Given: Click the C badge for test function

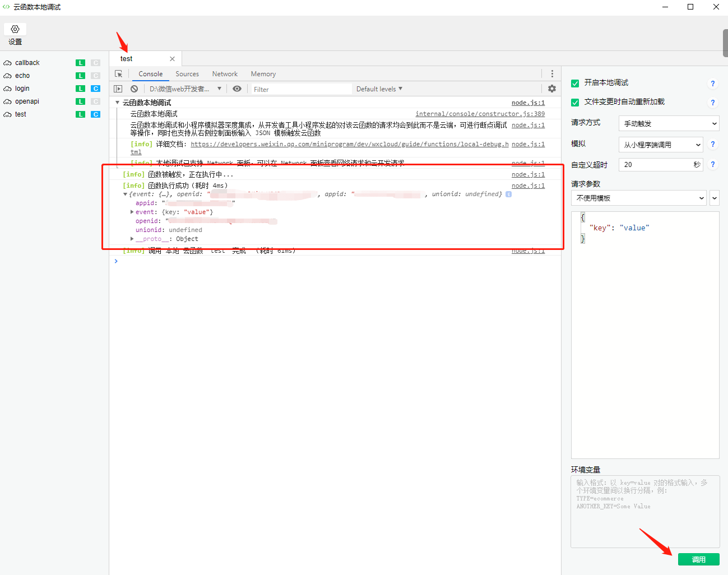Looking at the screenshot, I should (x=96, y=114).
